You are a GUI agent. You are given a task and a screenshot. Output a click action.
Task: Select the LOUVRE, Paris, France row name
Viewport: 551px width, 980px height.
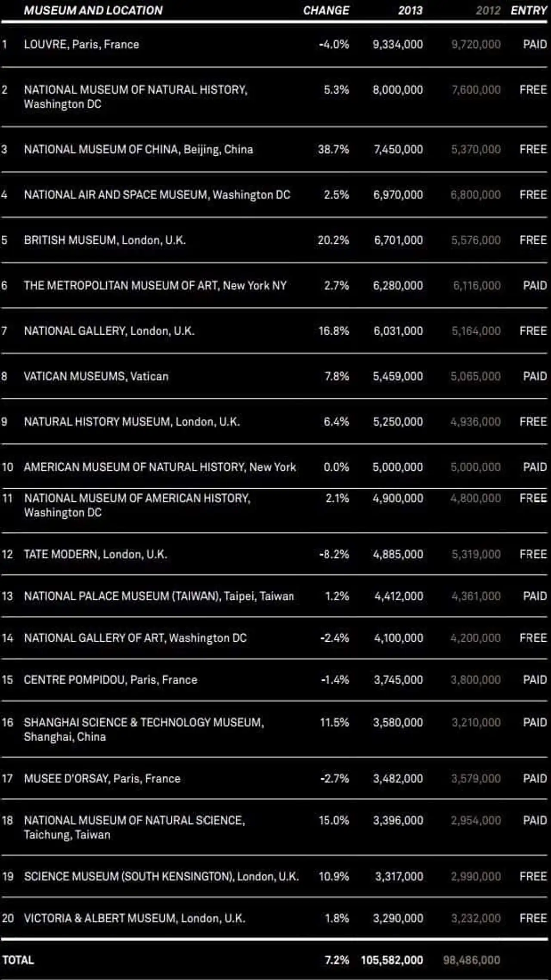click(81, 44)
